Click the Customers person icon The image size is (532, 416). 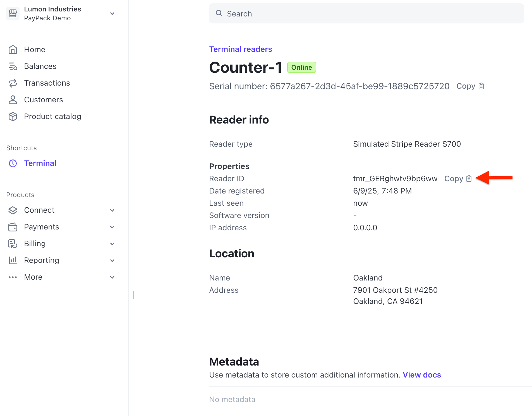[13, 100]
